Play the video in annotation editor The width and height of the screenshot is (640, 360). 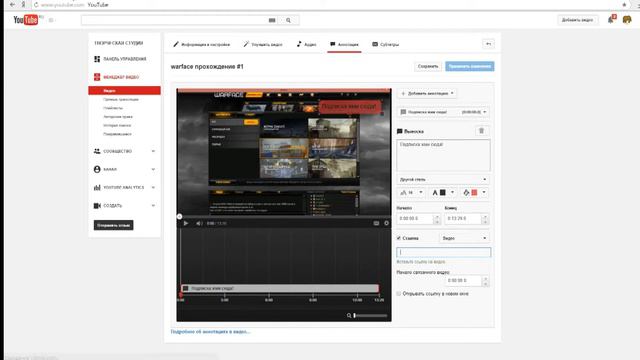coord(186,223)
